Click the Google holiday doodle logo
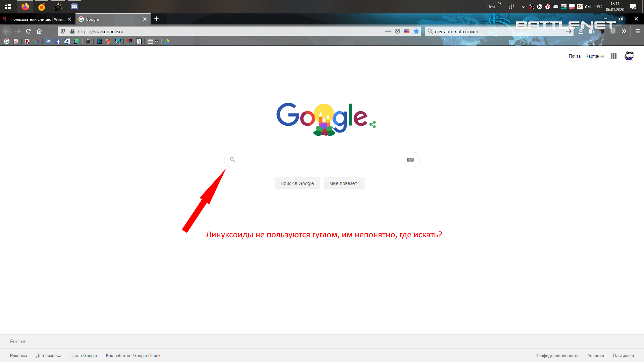 322,119
